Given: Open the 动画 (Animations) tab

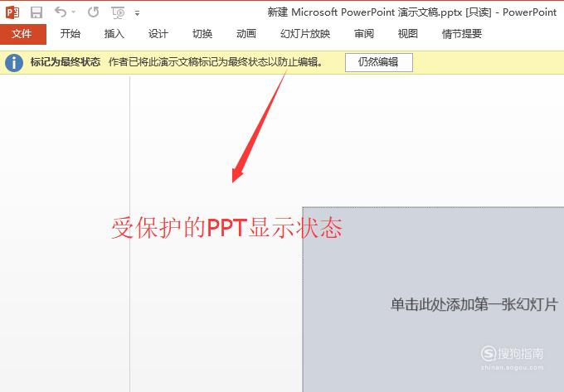Looking at the screenshot, I should [x=246, y=34].
